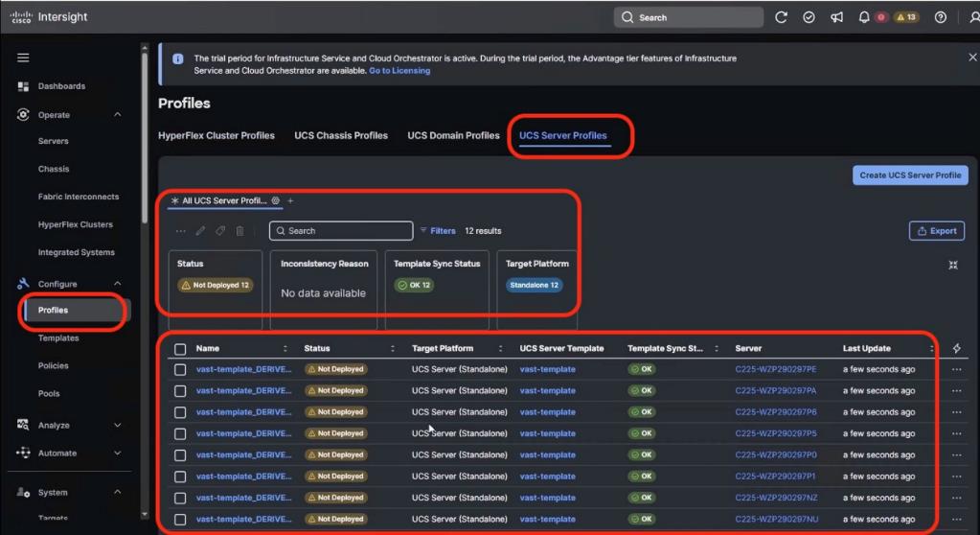Click the tag toolbar icon
Image resolution: width=980 pixels, height=535 pixels.
point(220,231)
